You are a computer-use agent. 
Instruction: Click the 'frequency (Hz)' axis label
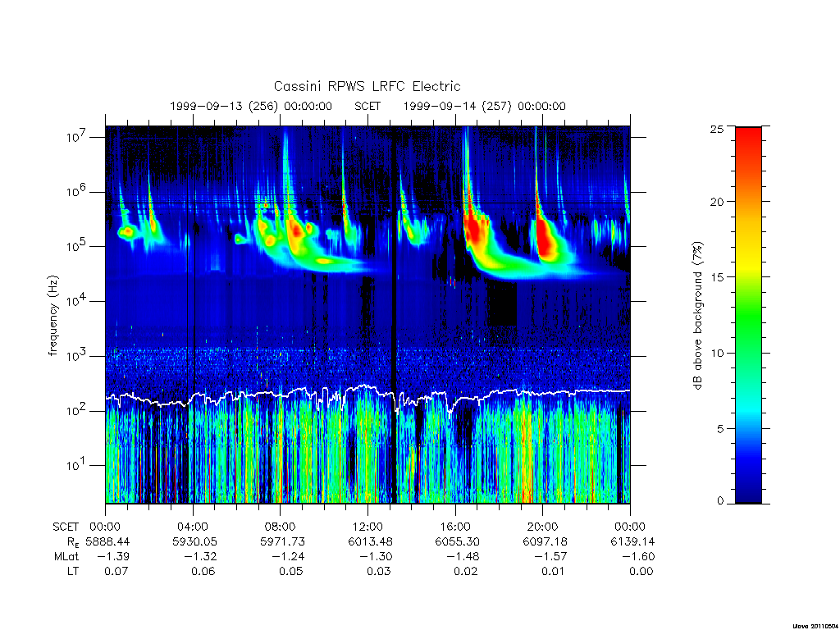pyautogui.click(x=53, y=316)
